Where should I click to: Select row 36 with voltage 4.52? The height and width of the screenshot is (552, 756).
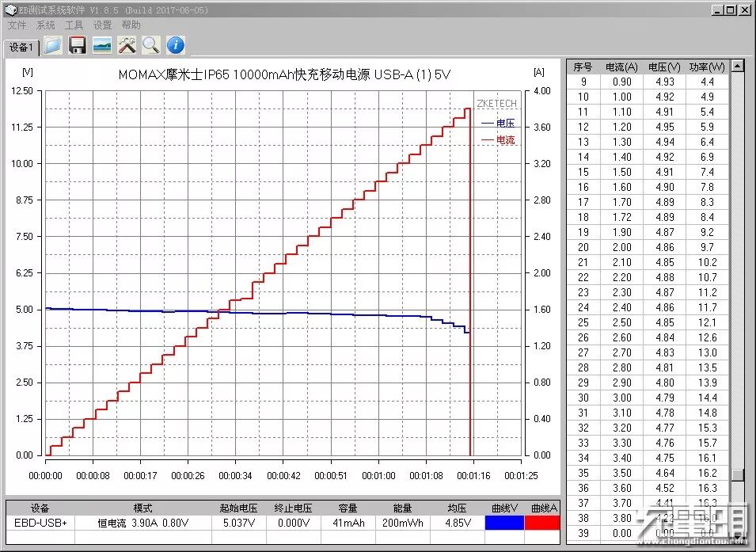pyautogui.click(x=648, y=488)
